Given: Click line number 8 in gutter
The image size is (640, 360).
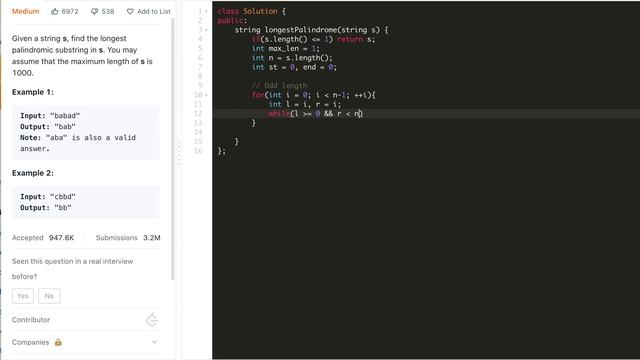Looking at the screenshot, I should click(x=200, y=76).
